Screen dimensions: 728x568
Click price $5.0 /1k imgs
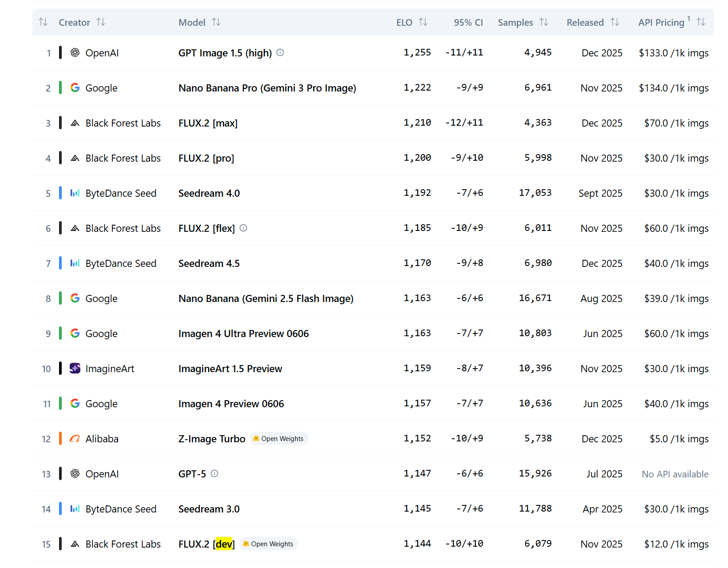[679, 439]
